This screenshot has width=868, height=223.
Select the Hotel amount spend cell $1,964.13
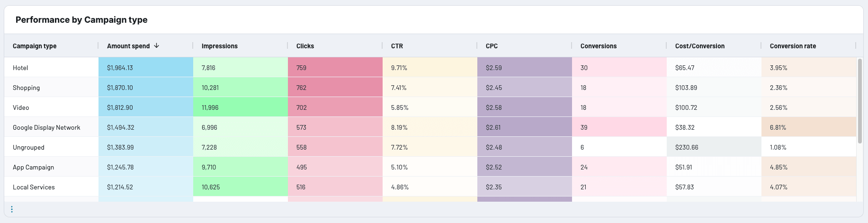(120, 68)
